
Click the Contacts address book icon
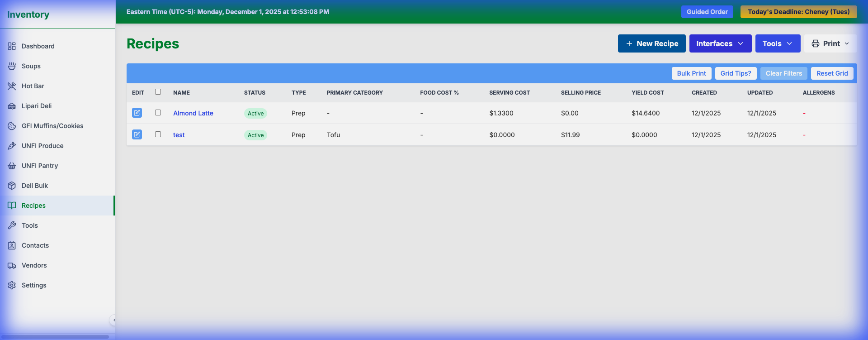coord(12,245)
